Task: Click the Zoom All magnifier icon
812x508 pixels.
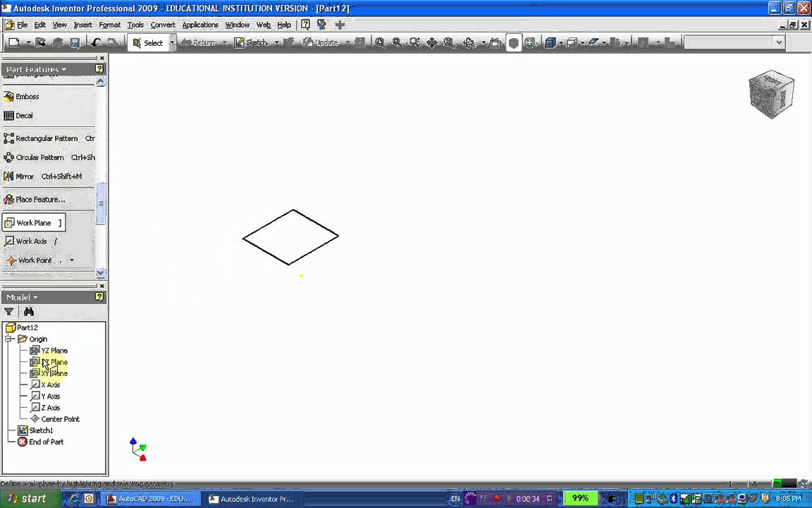Action: (380, 42)
